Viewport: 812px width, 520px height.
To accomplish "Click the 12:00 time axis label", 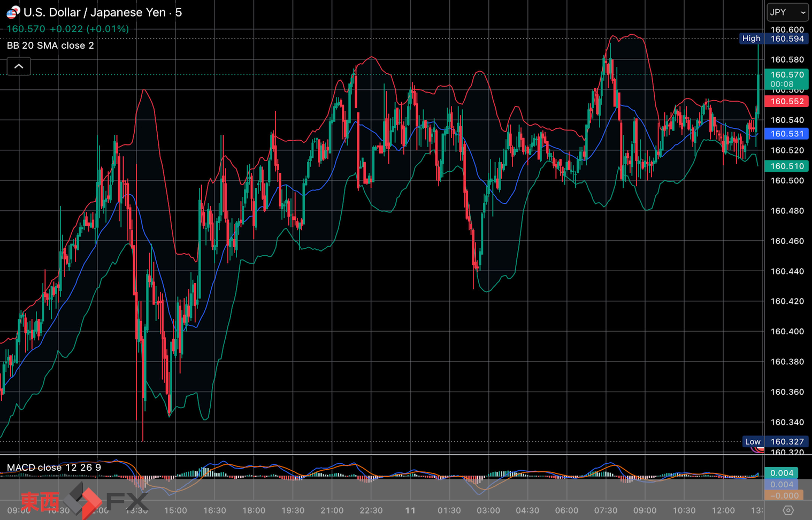I will tap(723, 510).
